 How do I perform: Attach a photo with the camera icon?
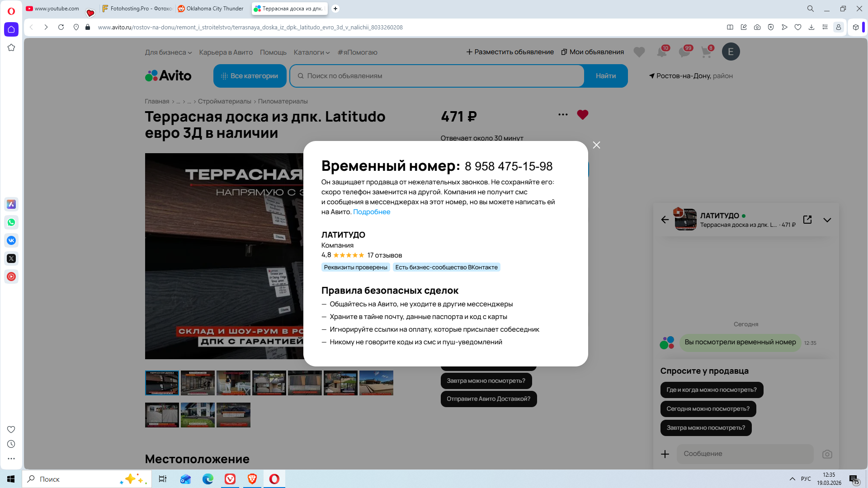pos(827,454)
